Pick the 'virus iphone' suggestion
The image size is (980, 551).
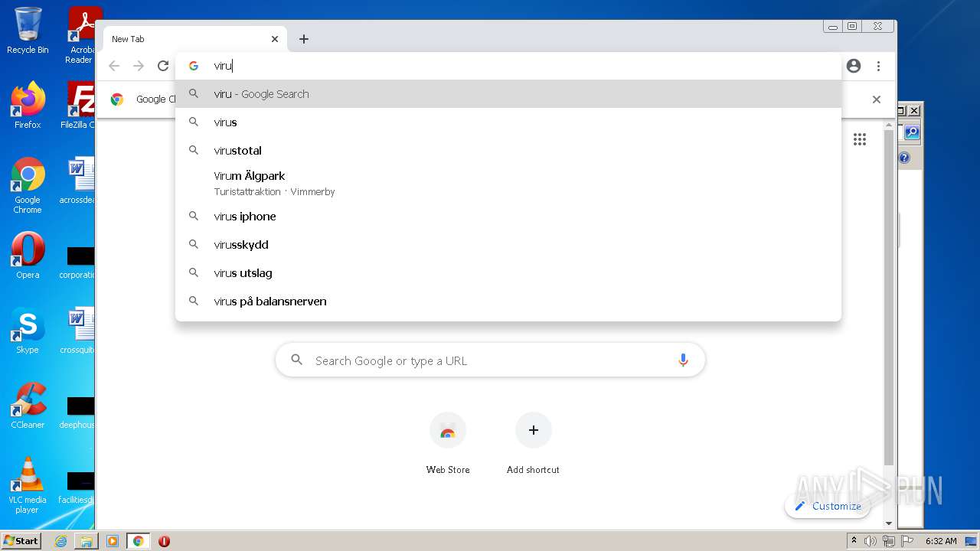pos(508,216)
